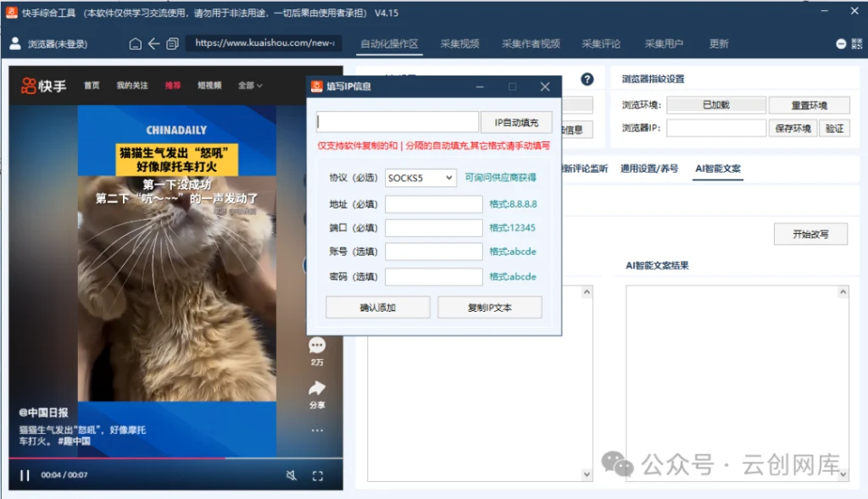868x499 pixels.
Task: Enter fullscreen video mode
Action: 317,476
